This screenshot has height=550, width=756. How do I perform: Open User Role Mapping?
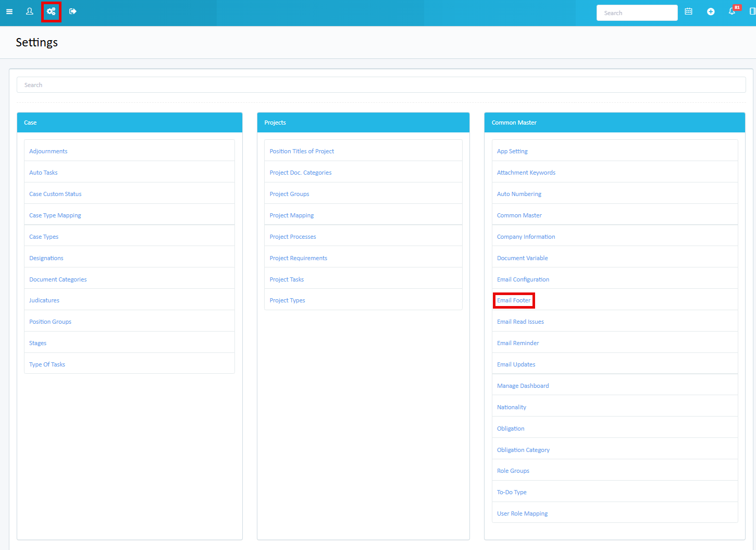tap(522, 514)
